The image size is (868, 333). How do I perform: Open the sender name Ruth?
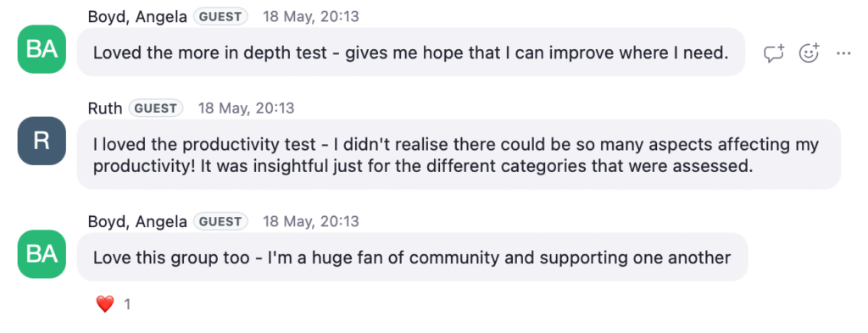105,108
